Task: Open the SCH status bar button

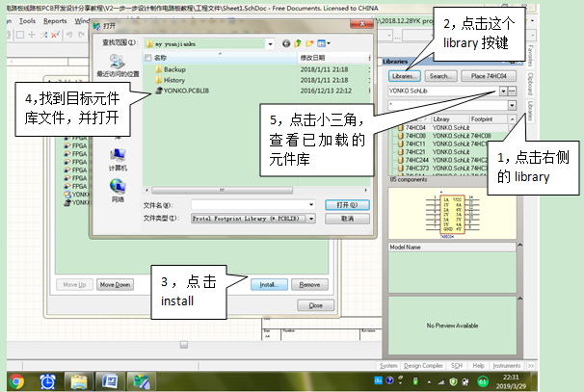Action: point(456,366)
